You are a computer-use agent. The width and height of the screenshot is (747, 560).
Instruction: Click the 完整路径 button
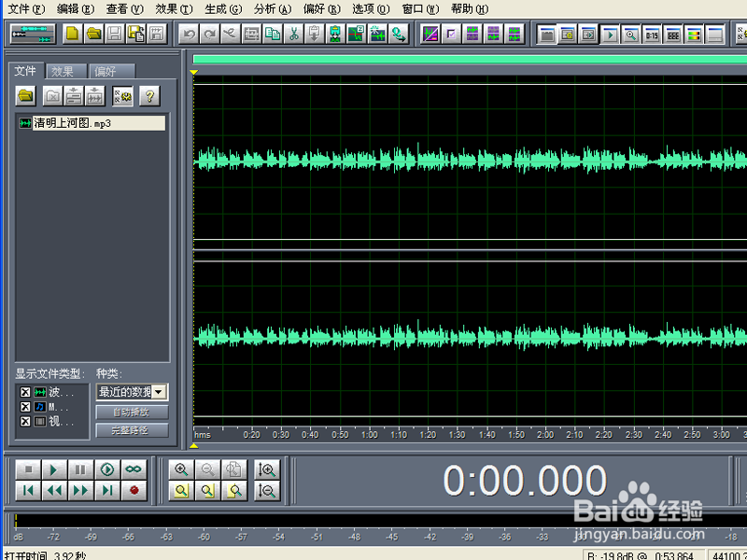132,430
